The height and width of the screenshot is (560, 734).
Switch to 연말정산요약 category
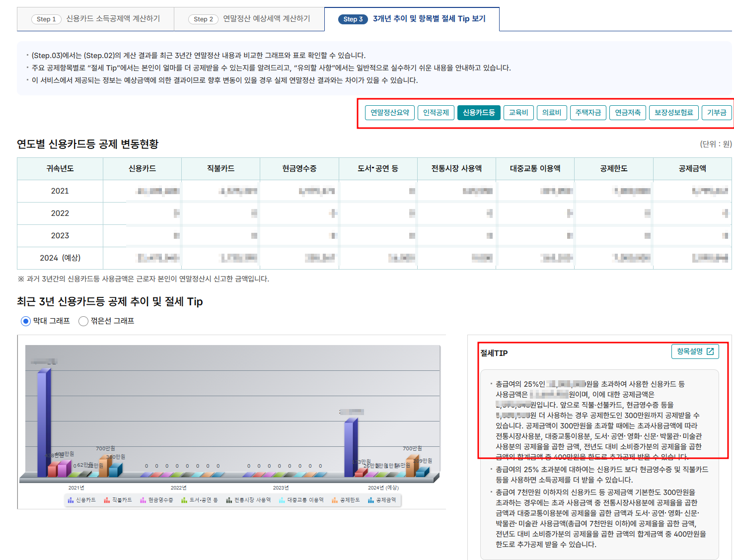[x=390, y=113]
